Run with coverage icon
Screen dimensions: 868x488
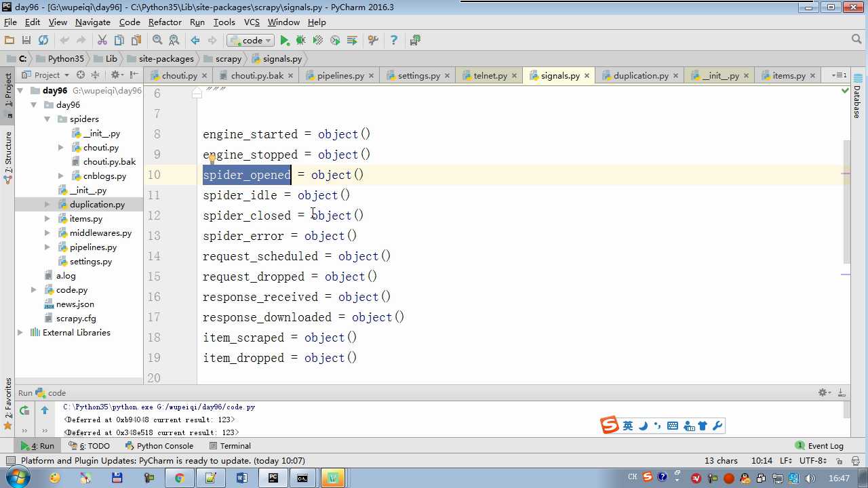click(x=318, y=41)
